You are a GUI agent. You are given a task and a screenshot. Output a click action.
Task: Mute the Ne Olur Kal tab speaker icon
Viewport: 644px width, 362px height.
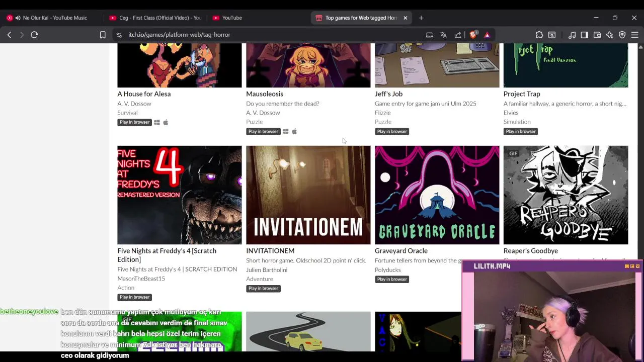tap(18, 18)
